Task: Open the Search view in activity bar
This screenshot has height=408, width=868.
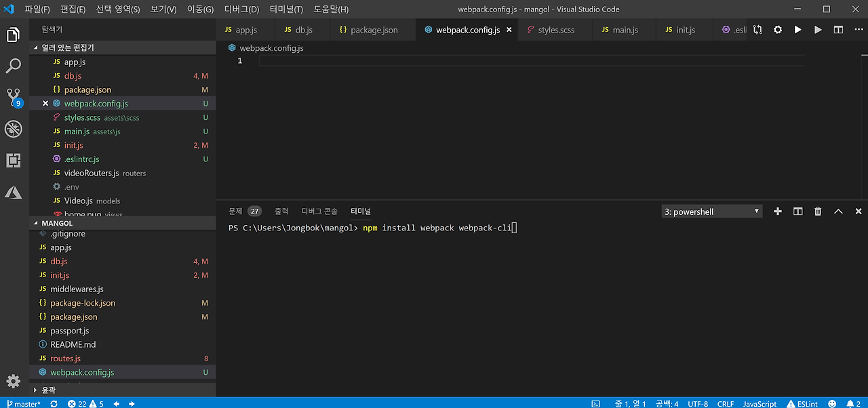Action: [14, 66]
